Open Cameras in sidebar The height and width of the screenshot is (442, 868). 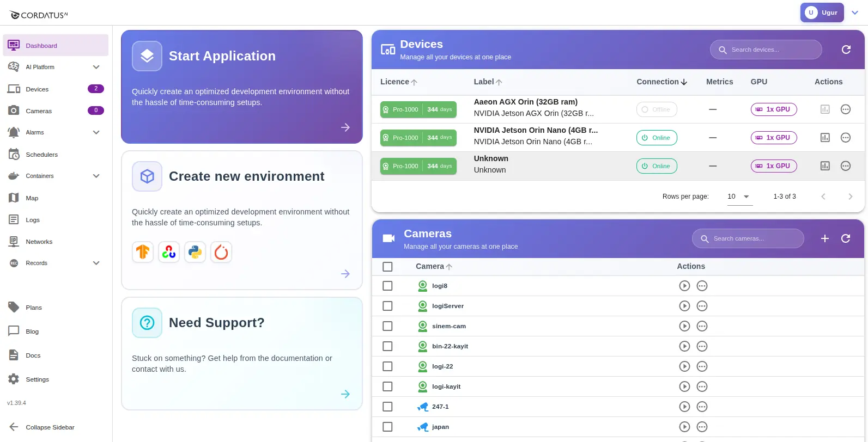(x=56, y=110)
